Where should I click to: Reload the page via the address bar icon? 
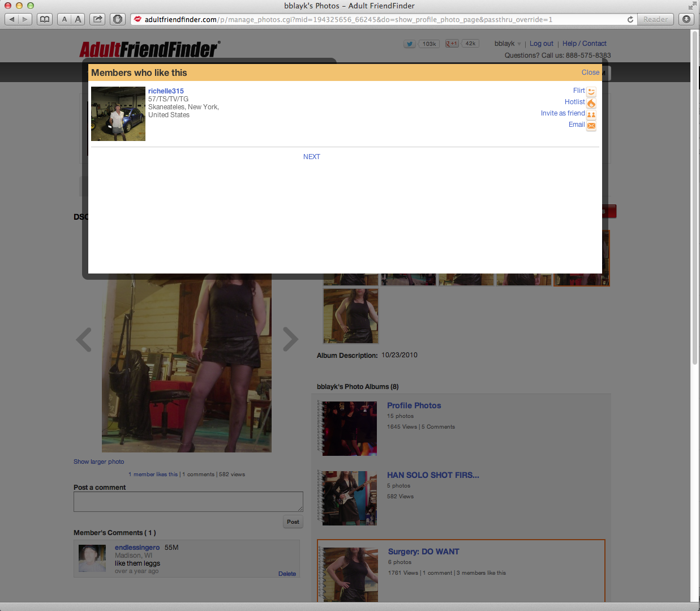click(630, 19)
